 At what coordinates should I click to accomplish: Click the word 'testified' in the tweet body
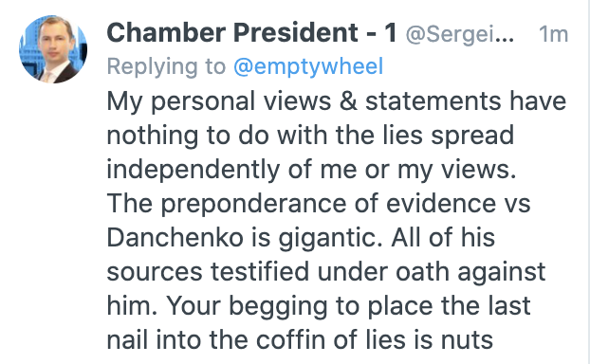pos(260,271)
